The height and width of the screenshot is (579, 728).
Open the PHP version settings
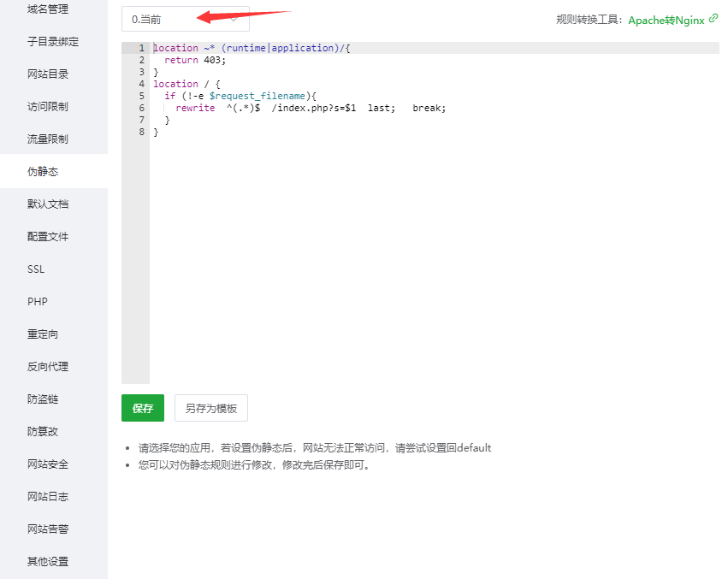click(x=36, y=301)
